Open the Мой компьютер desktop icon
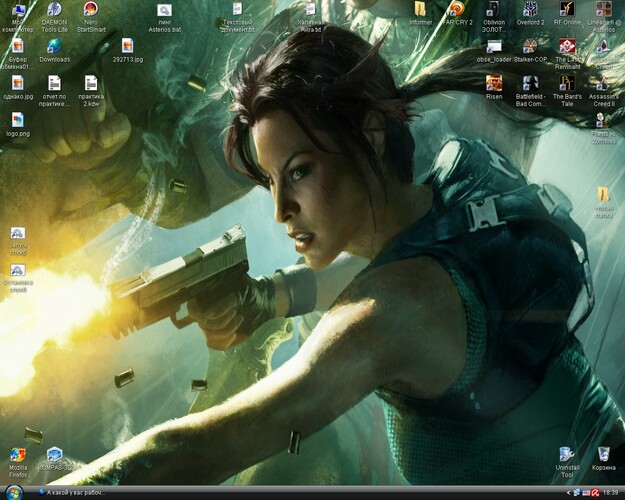625x500 pixels. tap(18, 11)
